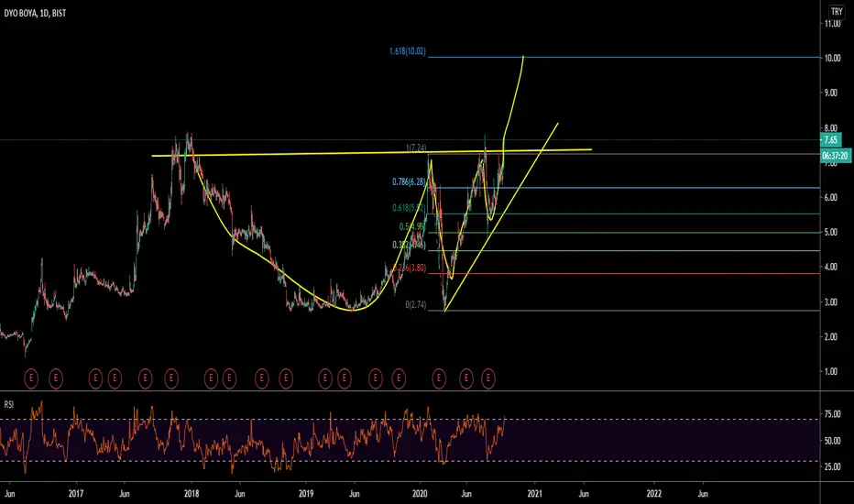Click the last earnings E marker on the right
Image resolution: width=854 pixels, height=504 pixels.
click(x=488, y=378)
